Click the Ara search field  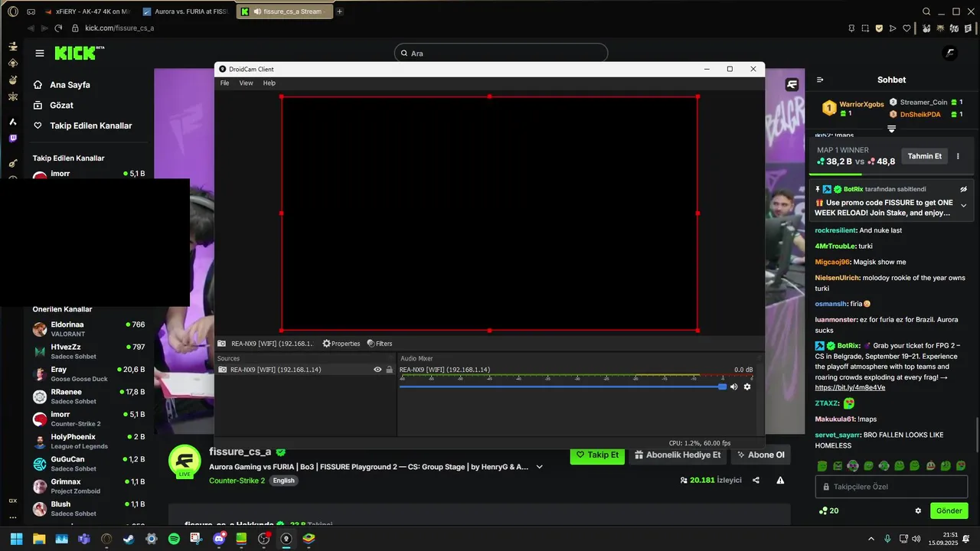[x=501, y=54]
